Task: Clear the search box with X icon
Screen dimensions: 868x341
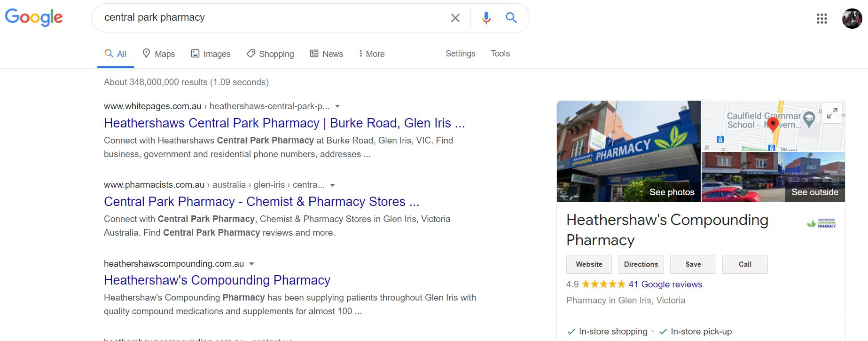Action: click(455, 18)
